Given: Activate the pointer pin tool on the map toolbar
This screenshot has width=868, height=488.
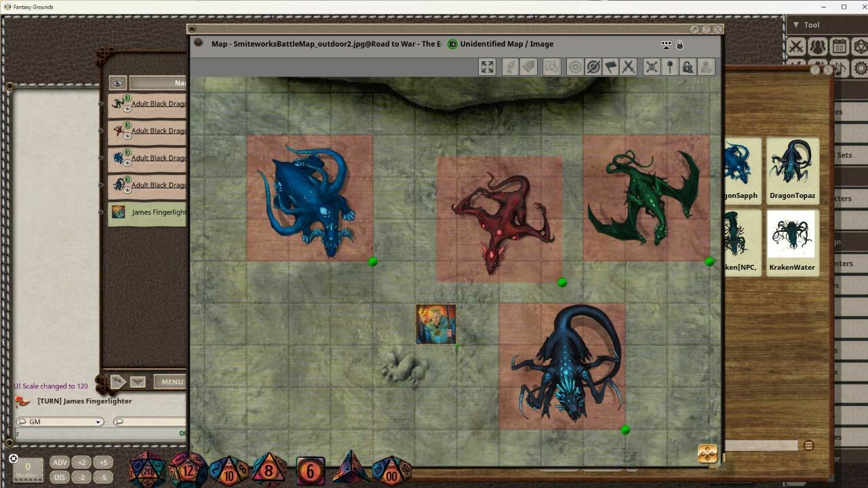Looking at the screenshot, I should point(671,66).
